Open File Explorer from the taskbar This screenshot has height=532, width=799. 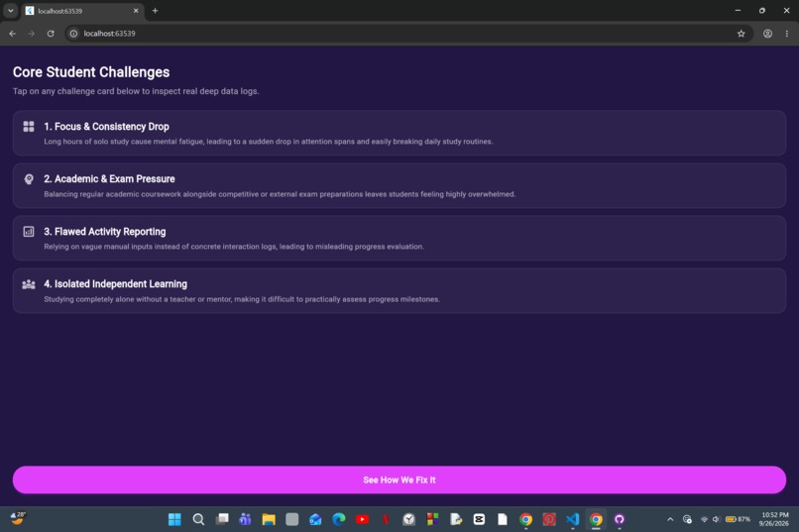click(269, 519)
